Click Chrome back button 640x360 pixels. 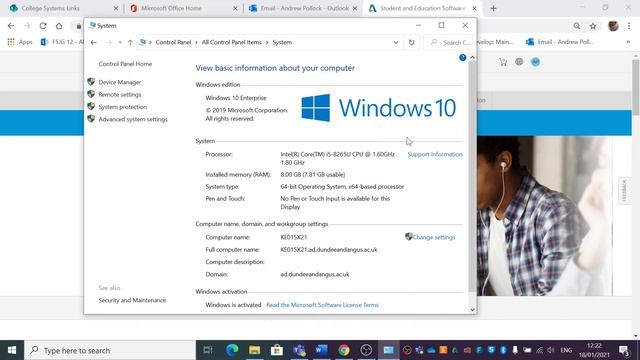11,26
